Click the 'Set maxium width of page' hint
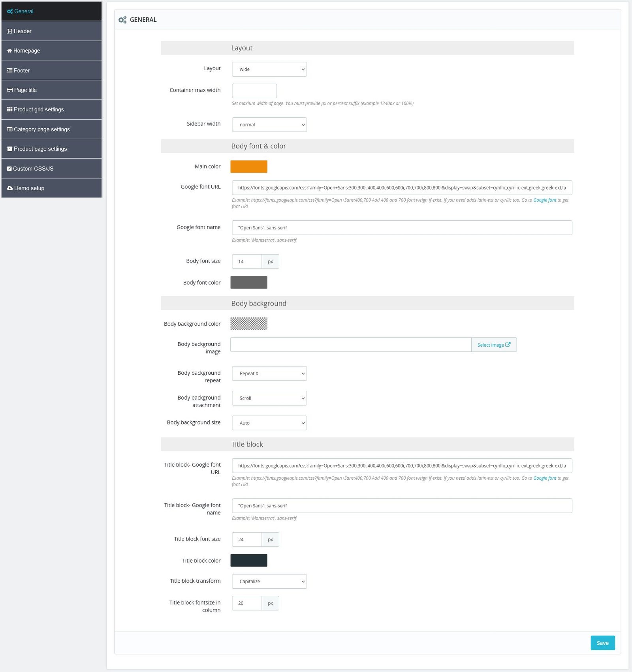The height and width of the screenshot is (672, 632). click(x=323, y=103)
